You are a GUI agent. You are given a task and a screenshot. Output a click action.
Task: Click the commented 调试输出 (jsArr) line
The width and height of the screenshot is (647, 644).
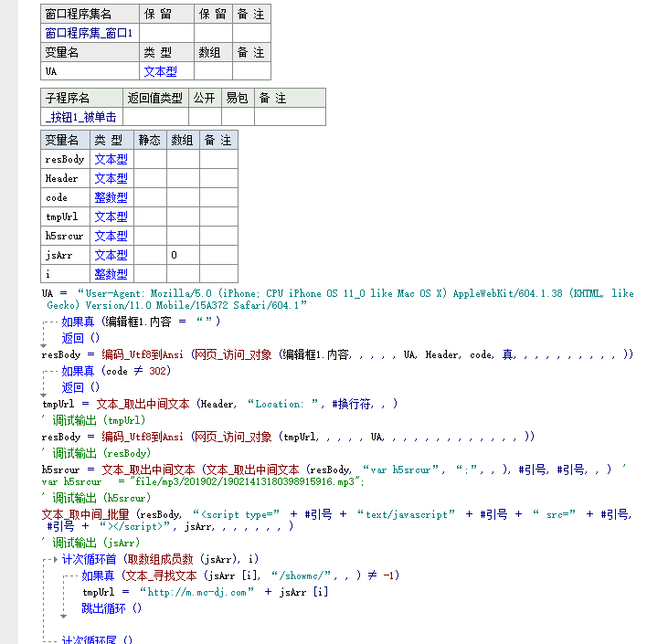(x=90, y=543)
